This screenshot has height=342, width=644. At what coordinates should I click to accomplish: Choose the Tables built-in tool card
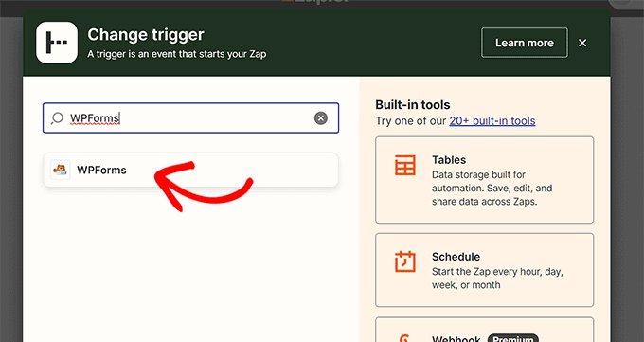484,180
